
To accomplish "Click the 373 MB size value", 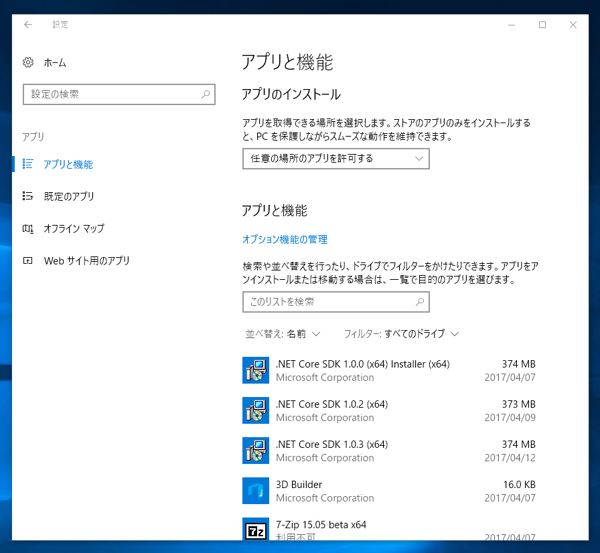I will 518,404.
